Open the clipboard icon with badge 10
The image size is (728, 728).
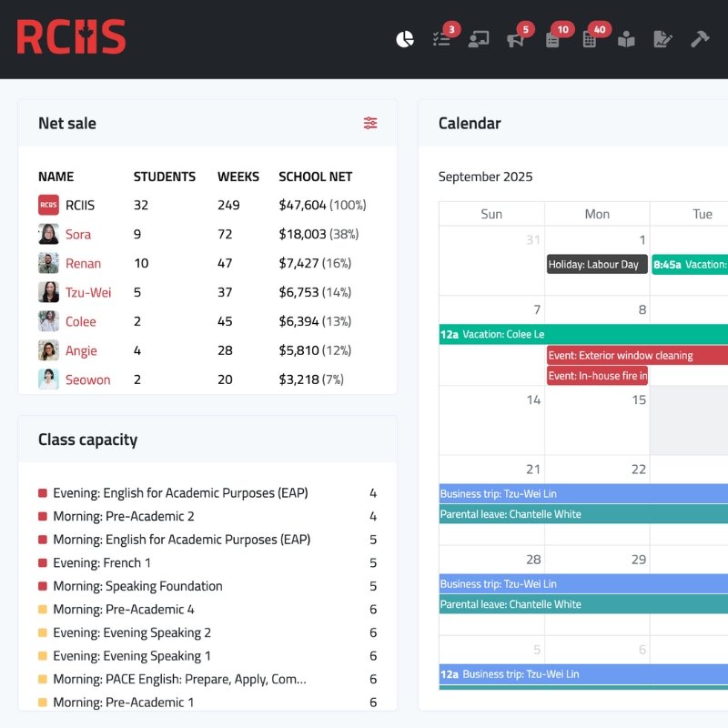(x=552, y=39)
